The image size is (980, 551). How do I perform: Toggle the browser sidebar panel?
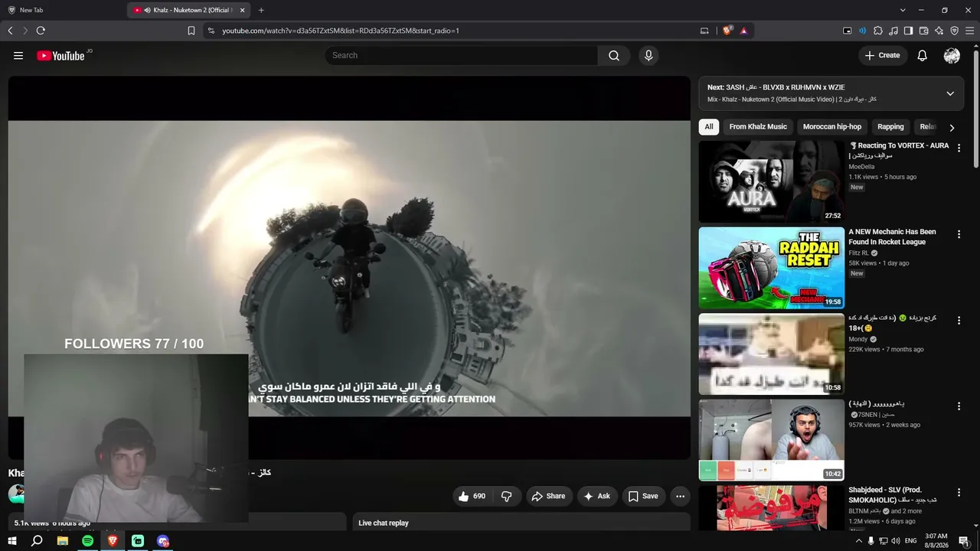(909, 31)
